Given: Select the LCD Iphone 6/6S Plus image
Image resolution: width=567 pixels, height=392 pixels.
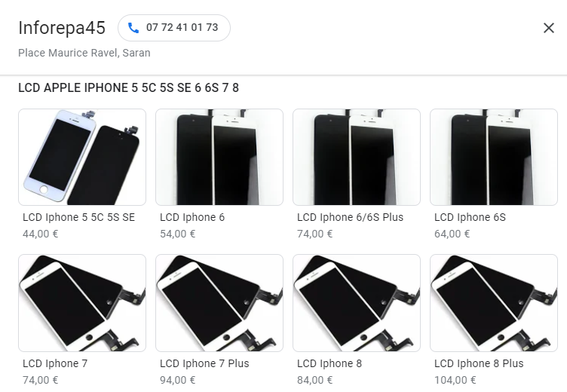Looking at the screenshot, I should [x=357, y=157].
